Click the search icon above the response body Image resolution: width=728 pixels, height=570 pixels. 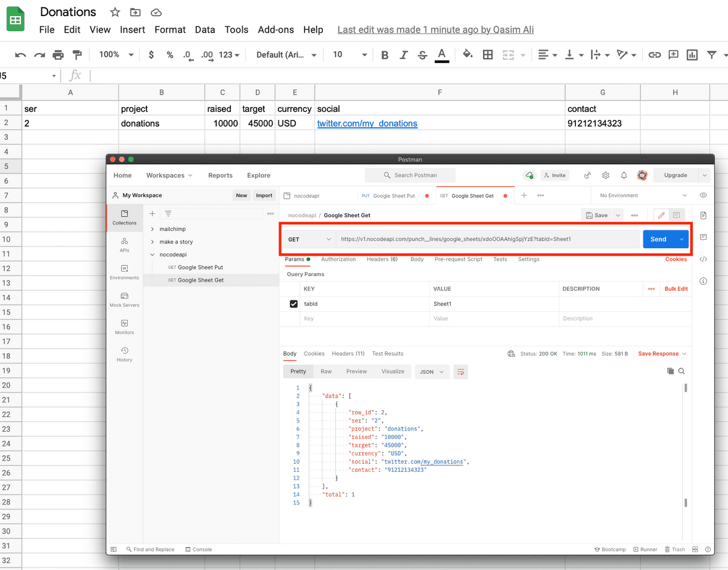682,371
